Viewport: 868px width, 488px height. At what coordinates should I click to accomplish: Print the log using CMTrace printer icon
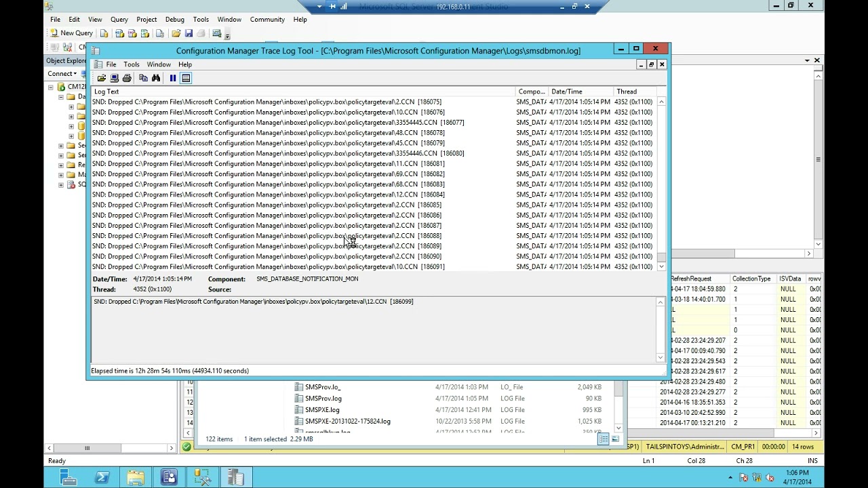tap(126, 78)
